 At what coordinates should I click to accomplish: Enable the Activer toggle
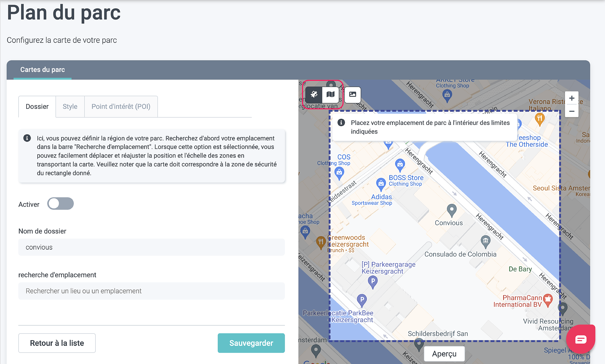[60, 204]
